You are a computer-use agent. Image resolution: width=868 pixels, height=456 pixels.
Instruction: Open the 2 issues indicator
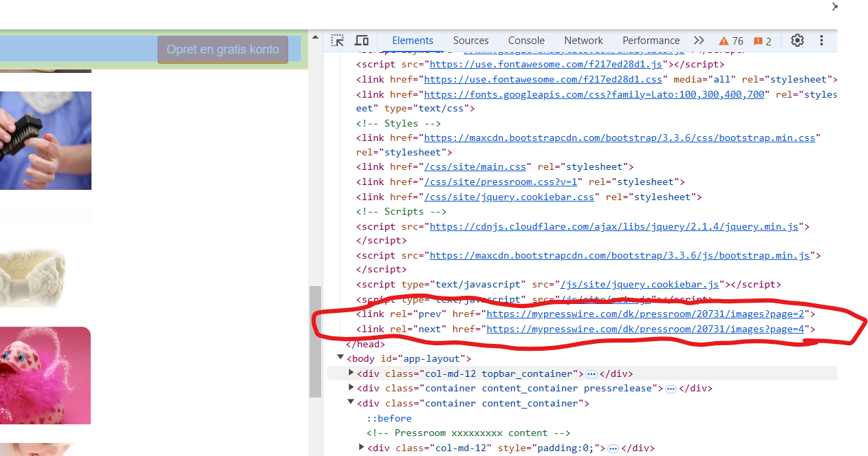pos(763,41)
